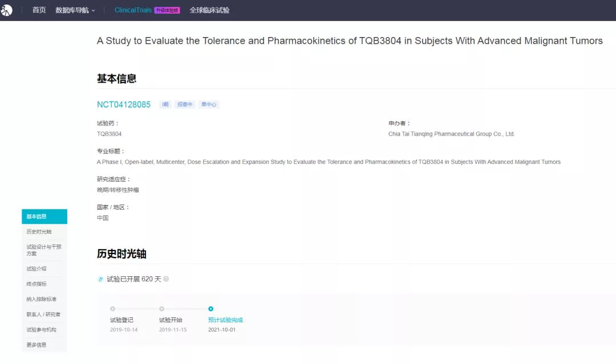Go to the 首页 home tab

[39, 10]
